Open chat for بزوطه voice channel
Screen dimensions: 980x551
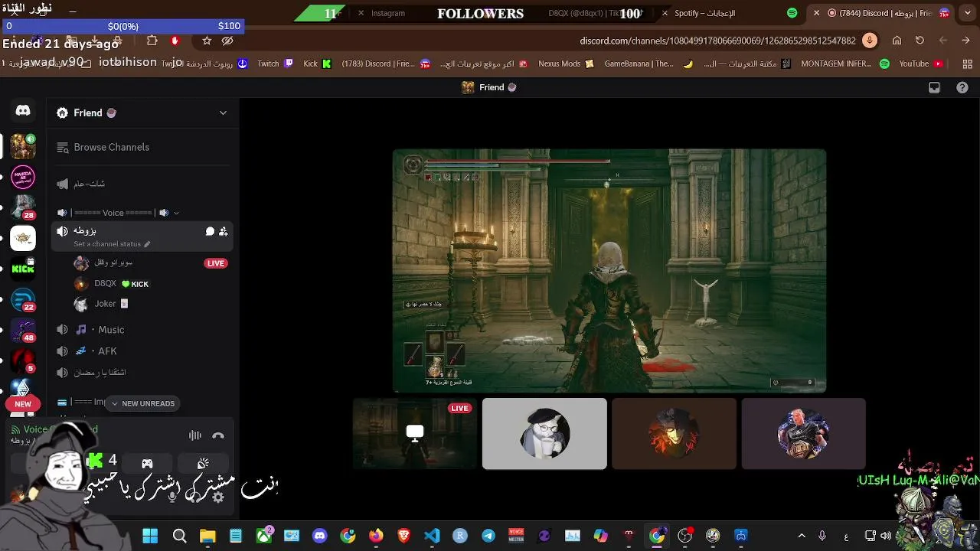tap(210, 231)
